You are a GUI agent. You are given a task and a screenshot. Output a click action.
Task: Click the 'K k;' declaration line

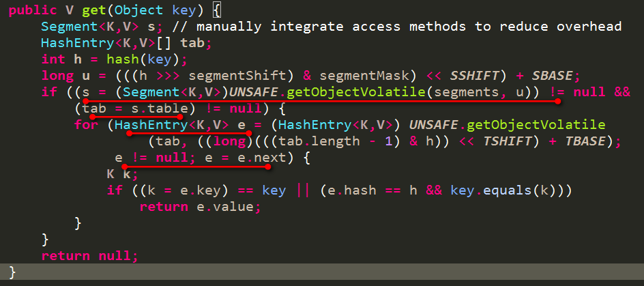coord(122,174)
